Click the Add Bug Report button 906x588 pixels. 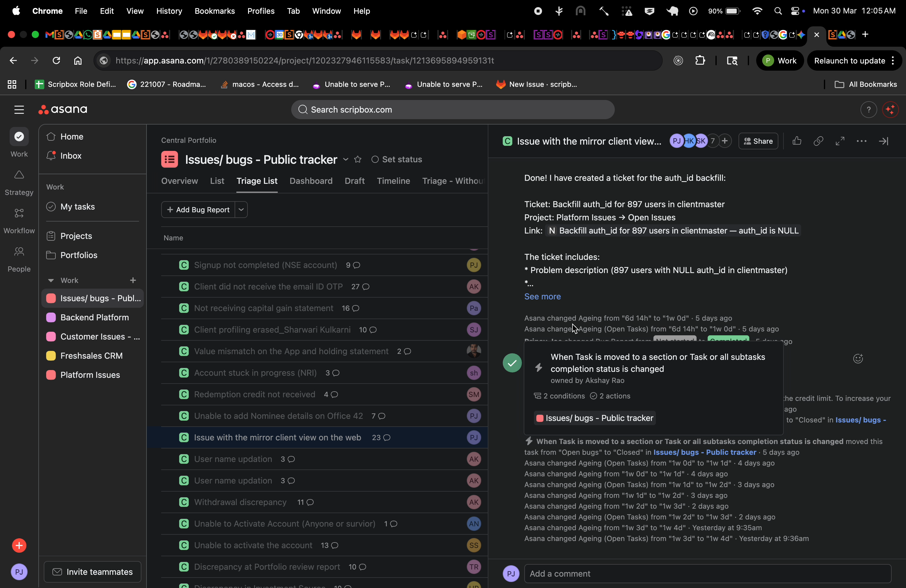[x=198, y=210]
